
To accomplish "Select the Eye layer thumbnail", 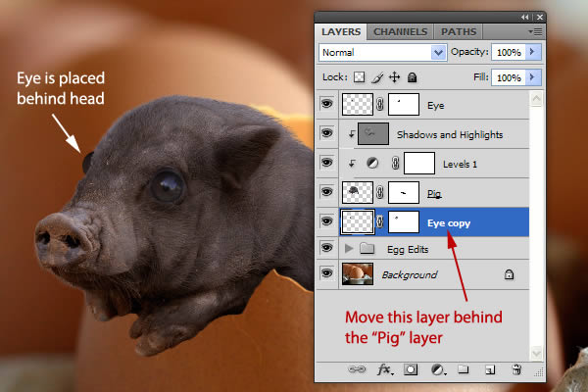I will [x=358, y=104].
